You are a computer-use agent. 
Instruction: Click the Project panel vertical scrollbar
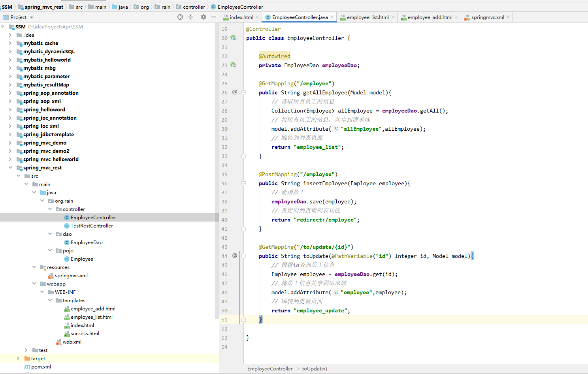pyautogui.click(x=217, y=171)
